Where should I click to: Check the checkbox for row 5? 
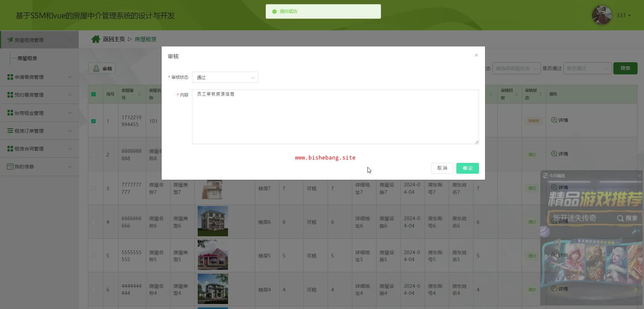coord(94,256)
